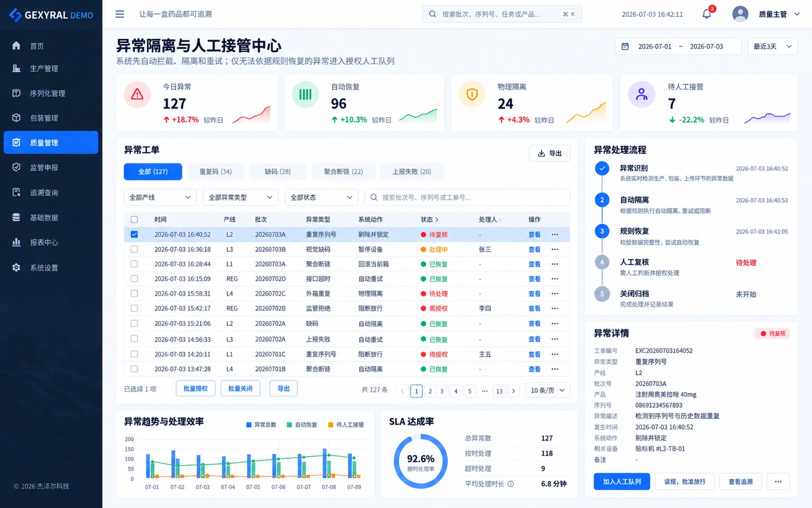Screen dimensions: 812x508
Task: Click the 今日异常 warning triangle icon
Action: [x=137, y=94]
